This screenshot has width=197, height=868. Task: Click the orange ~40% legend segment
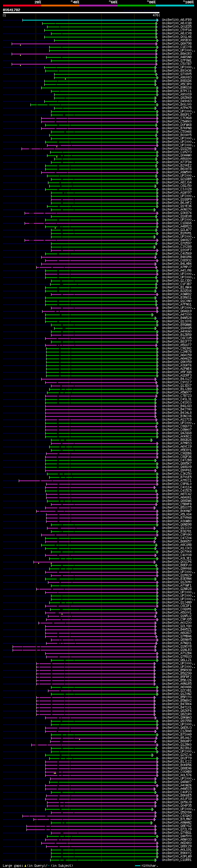[60, 6]
